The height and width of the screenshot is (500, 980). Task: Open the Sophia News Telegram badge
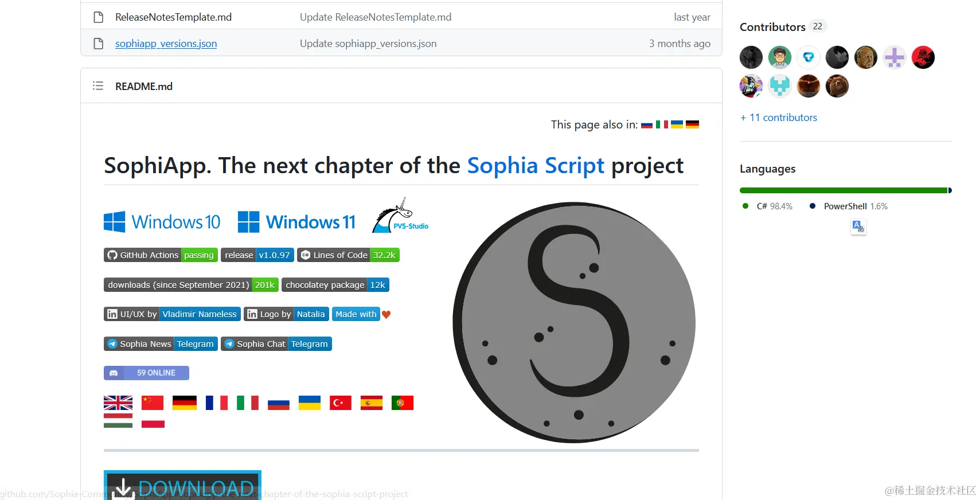pos(161,344)
